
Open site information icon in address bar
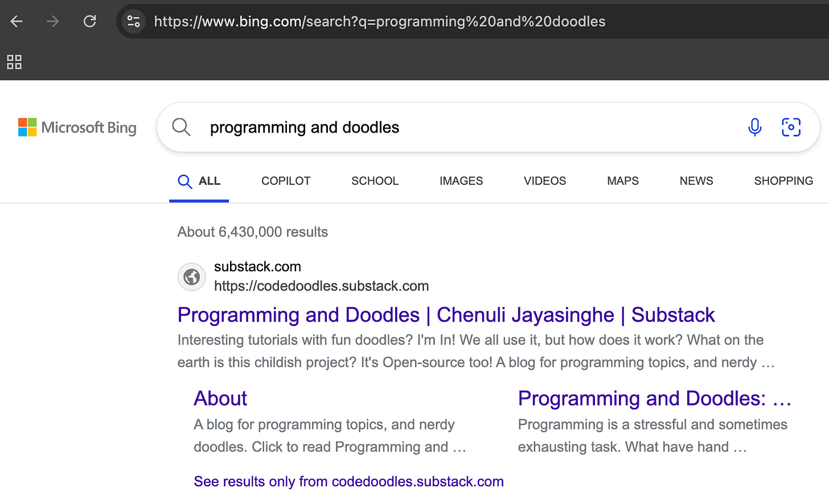coord(134,22)
